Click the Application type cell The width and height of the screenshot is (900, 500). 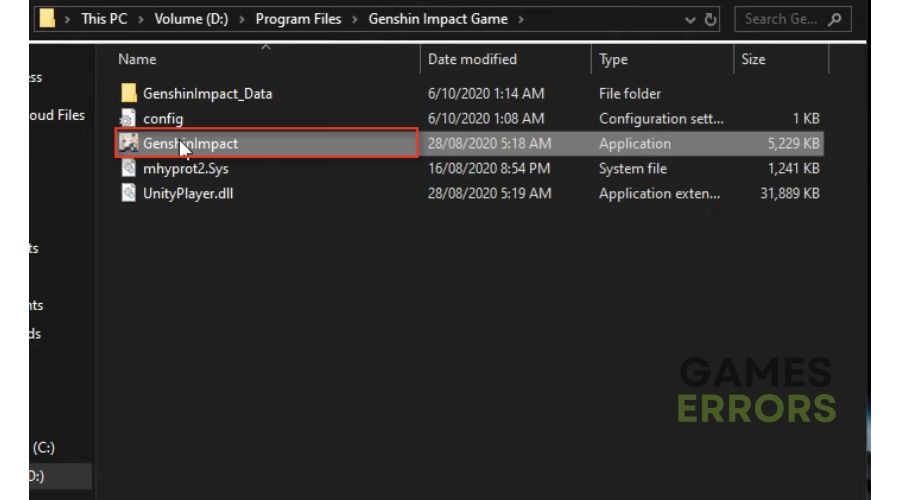click(634, 144)
